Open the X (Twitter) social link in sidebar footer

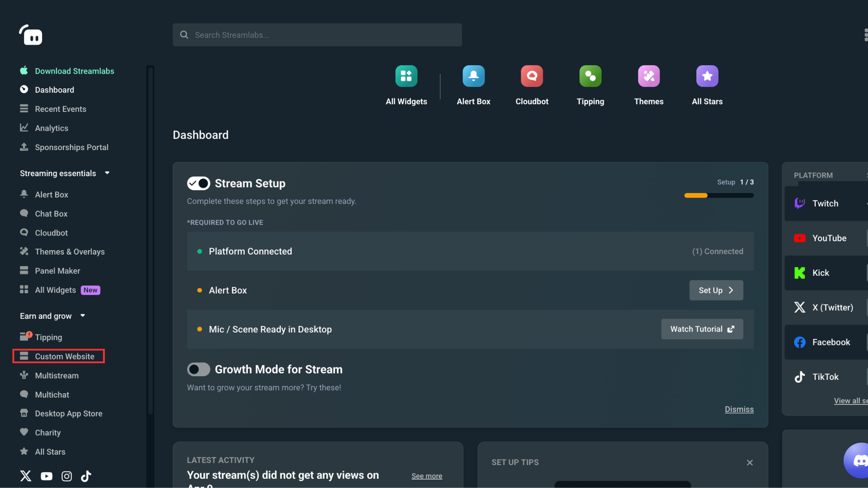(26, 476)
